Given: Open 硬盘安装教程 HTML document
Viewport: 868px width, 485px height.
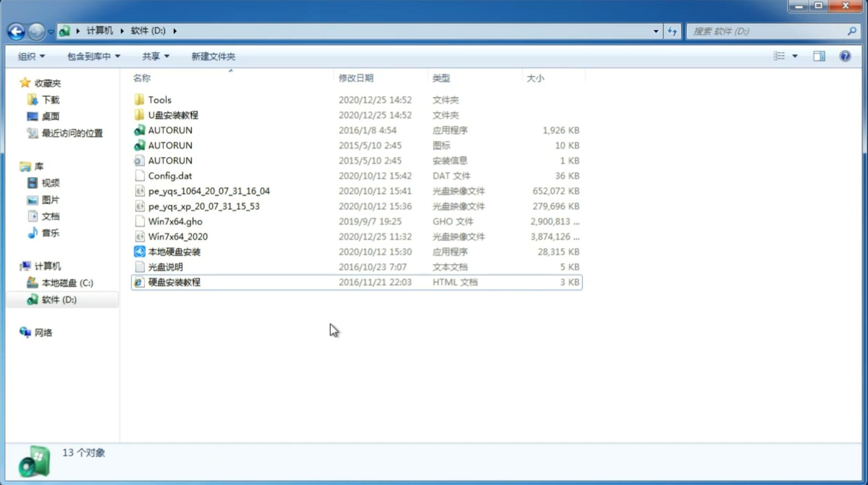Looking at the screenshot, I should tap(173, 282).
